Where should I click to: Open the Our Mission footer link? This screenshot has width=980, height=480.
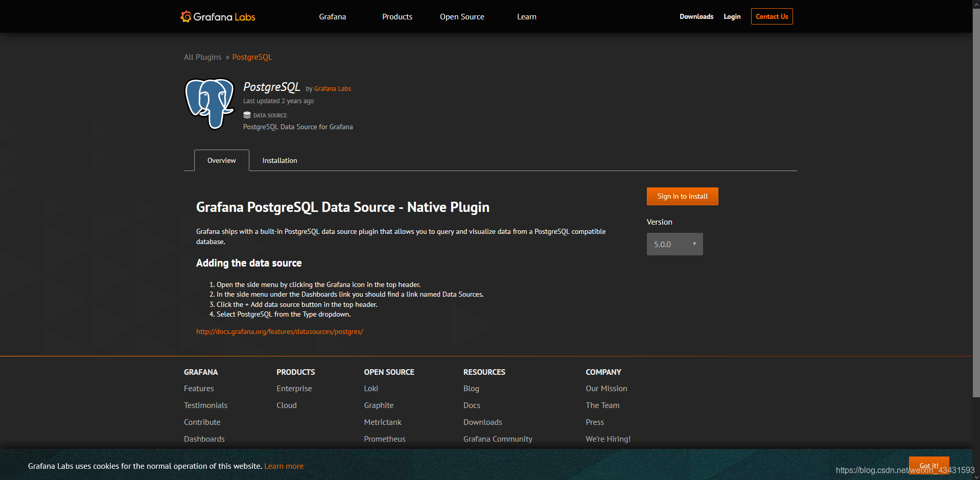606,389
